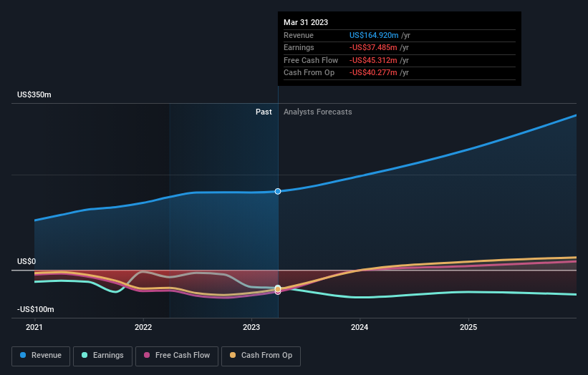Click the 2023 x-axis label

tap(251, 327)
